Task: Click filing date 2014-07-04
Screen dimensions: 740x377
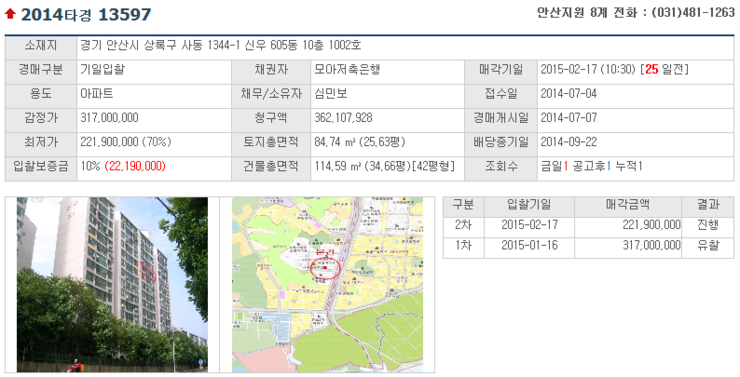Action: [x=569, y=93]
